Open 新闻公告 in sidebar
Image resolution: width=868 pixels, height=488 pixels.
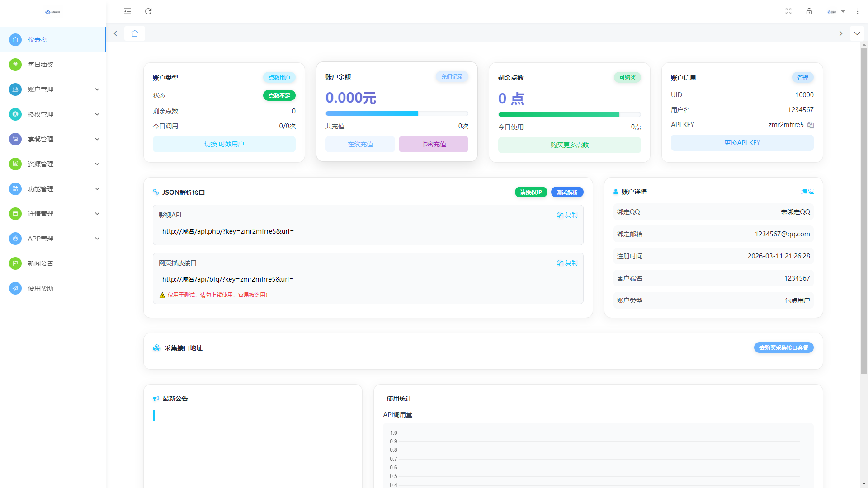(41, 263)
